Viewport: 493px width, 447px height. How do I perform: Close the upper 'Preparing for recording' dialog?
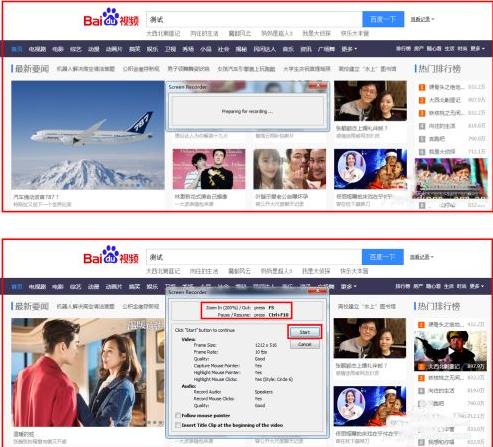click(x=318, y=86)
